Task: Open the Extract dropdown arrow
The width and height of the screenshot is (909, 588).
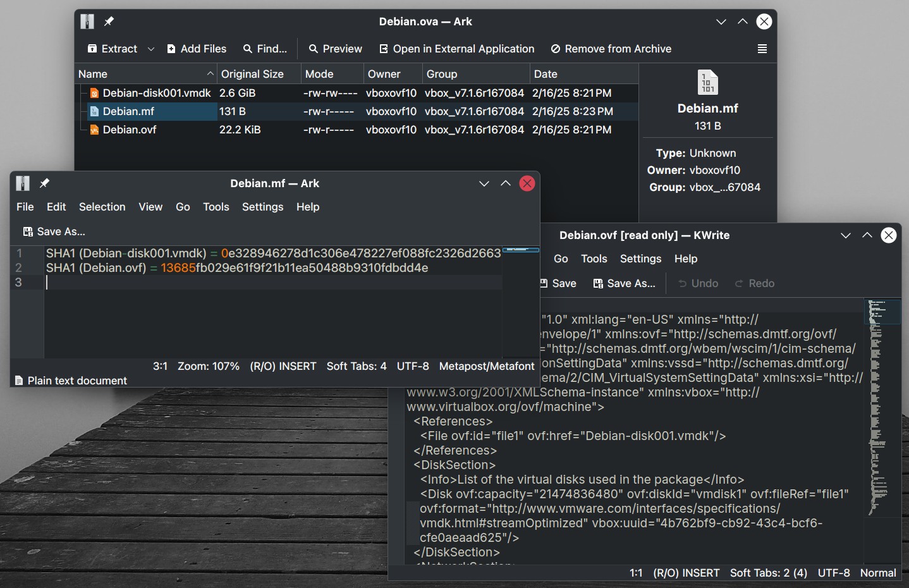Action: (150, 49)
